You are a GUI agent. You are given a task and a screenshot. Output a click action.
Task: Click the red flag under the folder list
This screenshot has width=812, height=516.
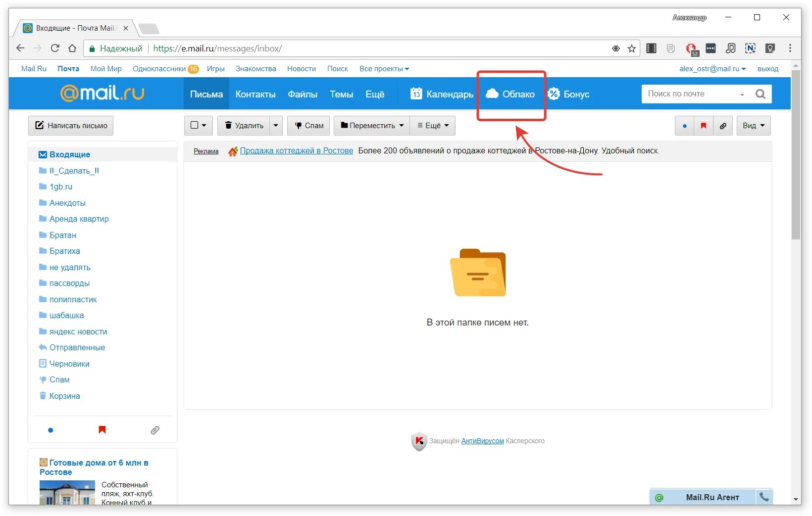tap(102, 430)
